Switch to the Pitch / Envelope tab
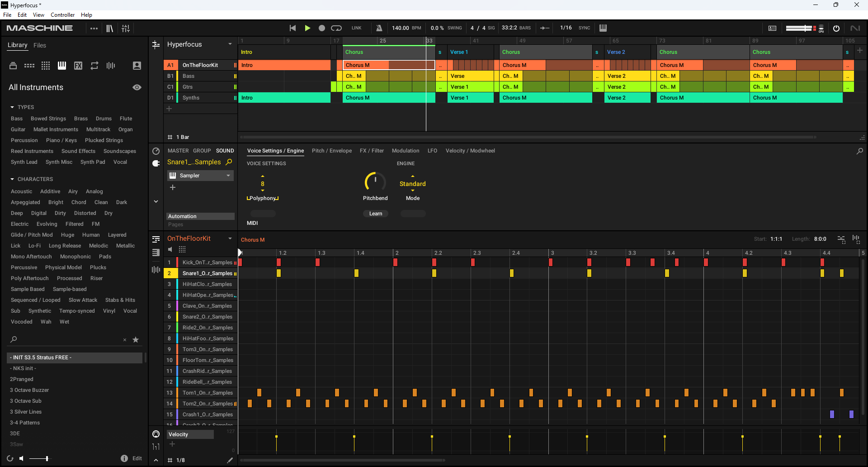The width and height of the screenshot is (868, 467). (x=331, y=150)
